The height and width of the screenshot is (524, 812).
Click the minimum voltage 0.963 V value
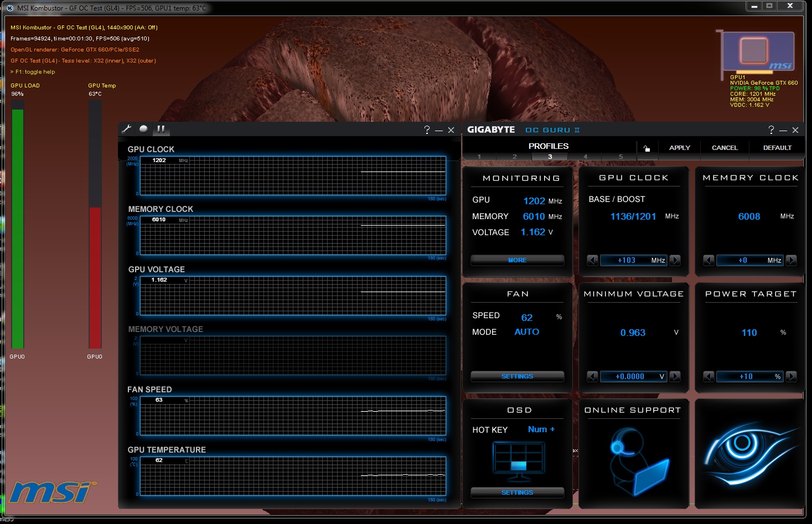coord(633,333)
